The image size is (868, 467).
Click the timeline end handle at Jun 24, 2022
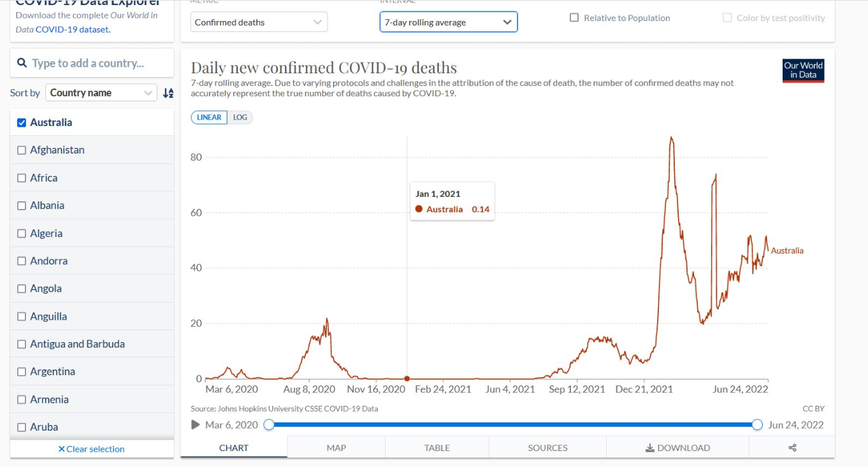[x=757, y=425]
